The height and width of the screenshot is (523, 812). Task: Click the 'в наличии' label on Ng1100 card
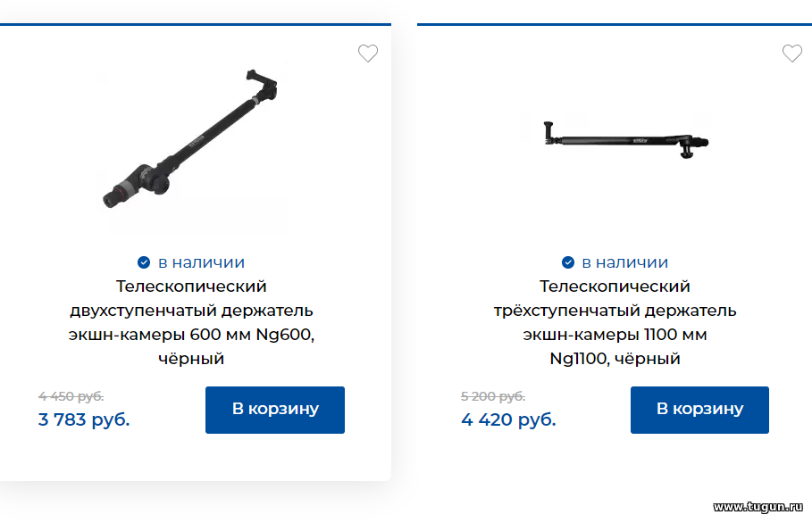click(x=625, y=262)
